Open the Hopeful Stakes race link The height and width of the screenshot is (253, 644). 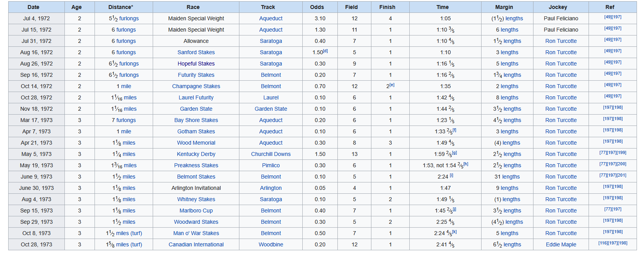(196, 64)
